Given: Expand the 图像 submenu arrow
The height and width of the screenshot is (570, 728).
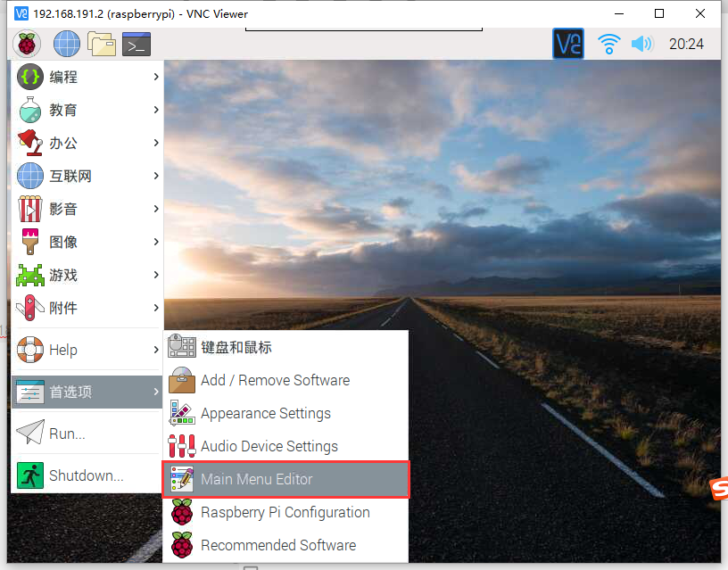Looking at the screenshot, I should (156, 242).
